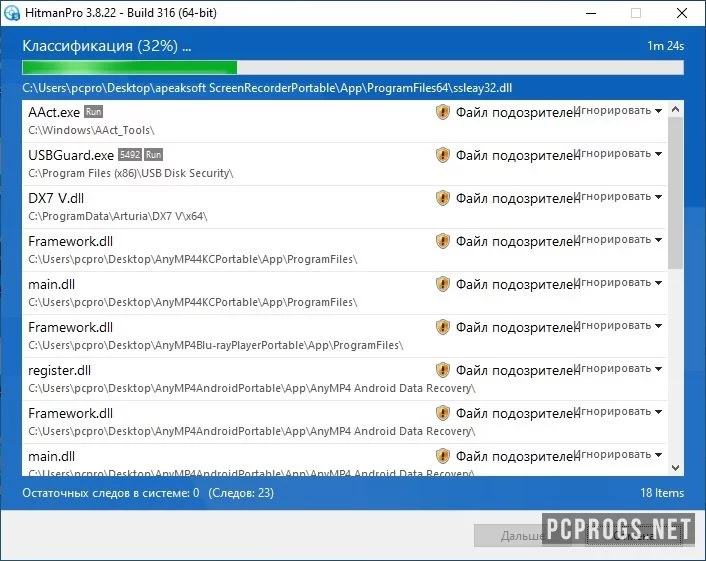Click the warning shield icon for USBGuard.exe
Screen dimensions: 706x561
point(443,155)
